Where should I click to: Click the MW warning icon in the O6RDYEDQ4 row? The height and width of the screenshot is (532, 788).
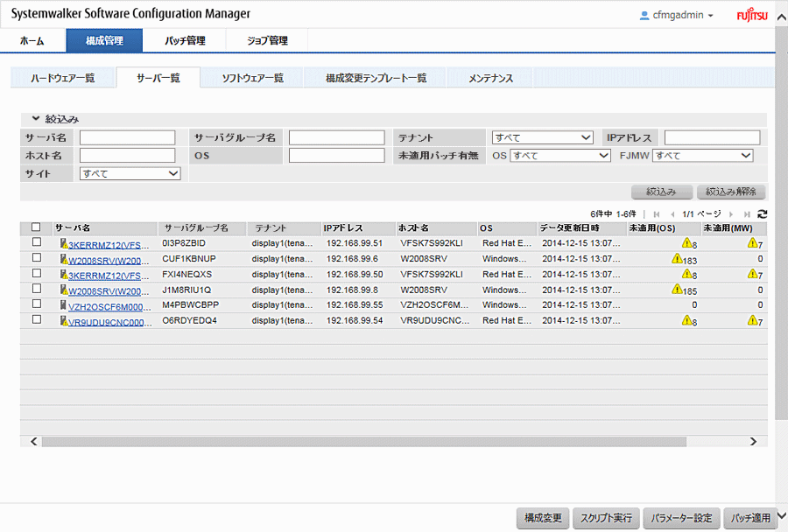(x=752, y=320)
